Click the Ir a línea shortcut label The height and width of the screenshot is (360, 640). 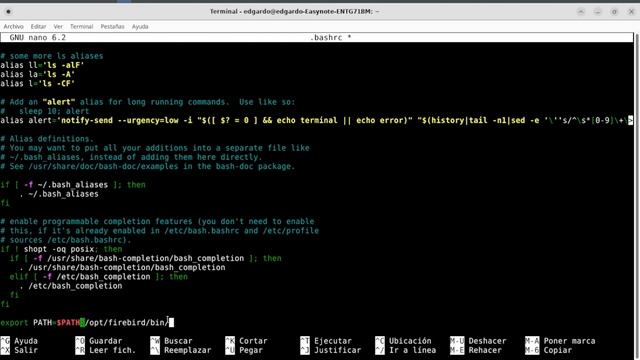point(405,350)
